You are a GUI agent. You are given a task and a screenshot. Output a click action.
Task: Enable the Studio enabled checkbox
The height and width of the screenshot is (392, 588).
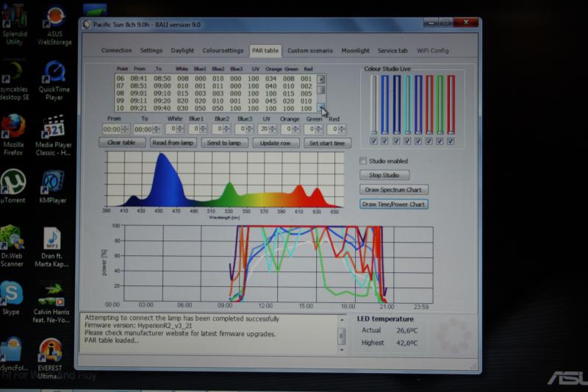coord(363,161)
